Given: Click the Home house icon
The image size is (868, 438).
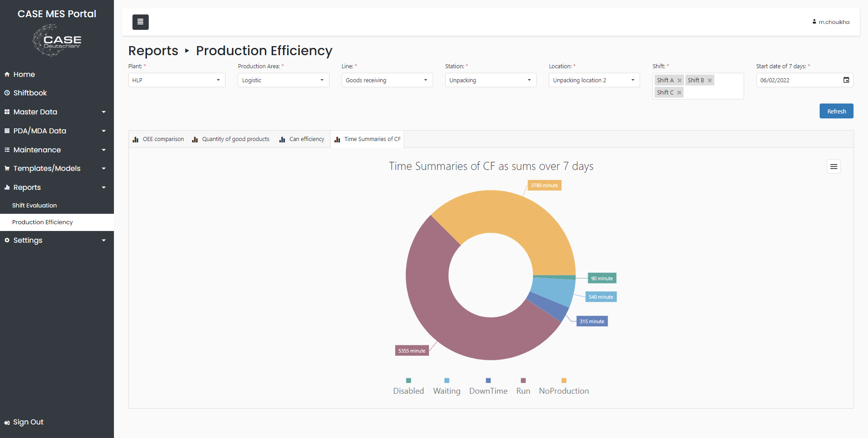Looking at the screenshot, I should tap(7, 74).
